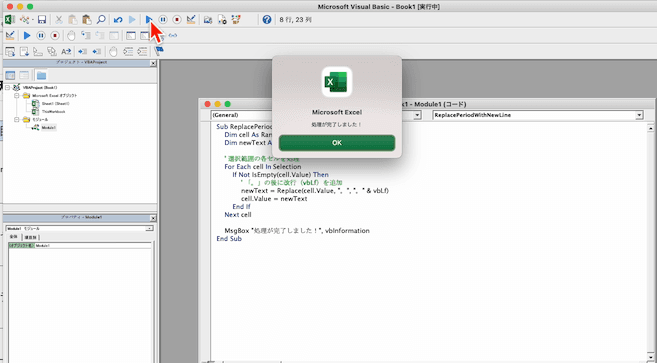Image resolution: width=657 pixels, height=363 pixels.
Task: Pause execution with the Standard toolbar break icon
Action: click(163, 19)
